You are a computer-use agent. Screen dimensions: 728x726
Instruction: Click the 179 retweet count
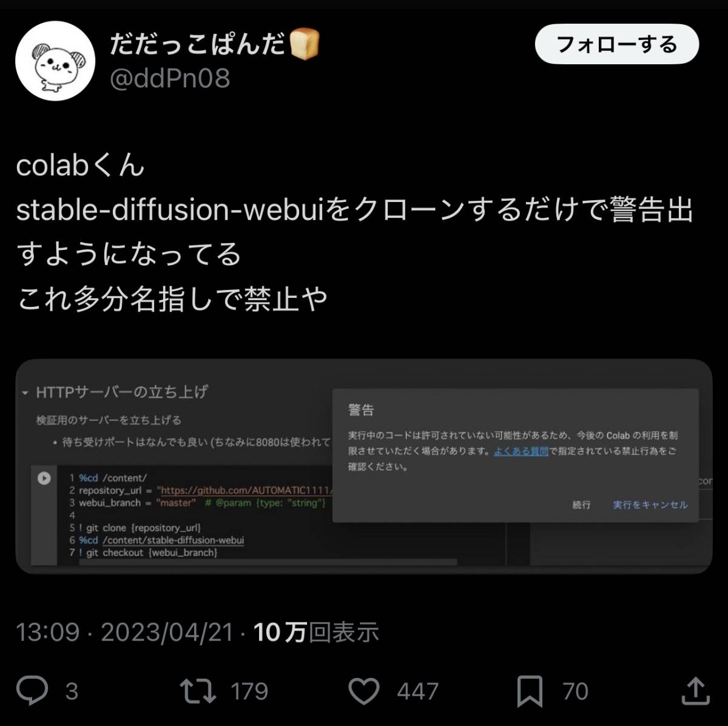(249, 691)
